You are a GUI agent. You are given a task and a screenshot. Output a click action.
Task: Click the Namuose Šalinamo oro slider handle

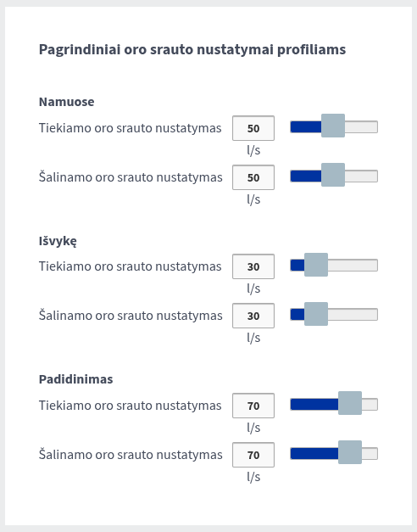[x=333, y=175]
